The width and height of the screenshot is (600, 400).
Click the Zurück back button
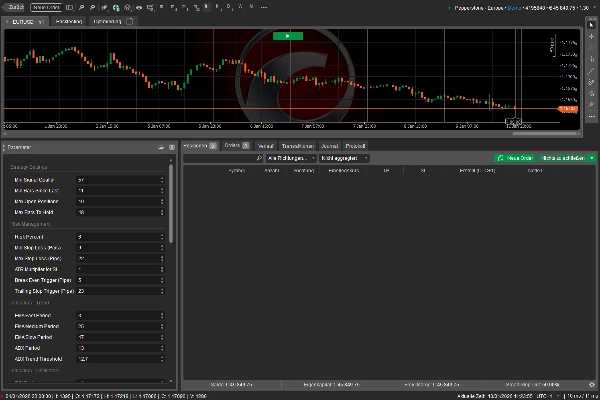[x=14, y=7]
